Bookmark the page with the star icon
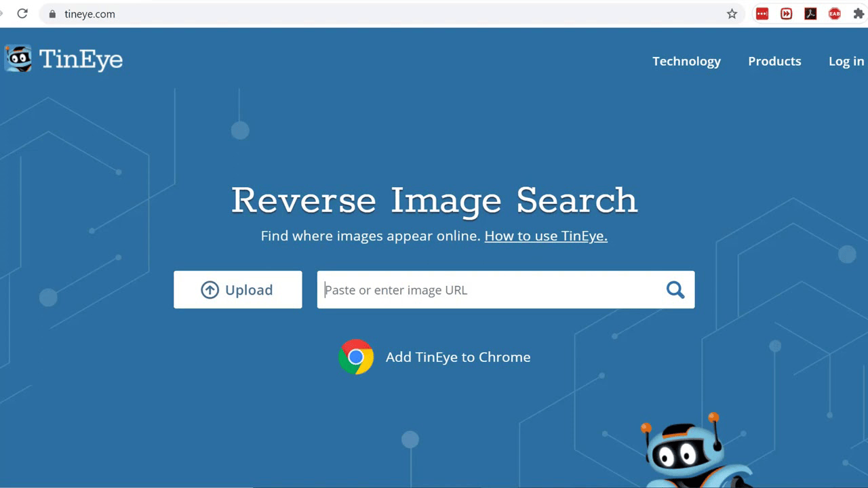This screenshot has height=488, width=868. (x=732, y=14)
